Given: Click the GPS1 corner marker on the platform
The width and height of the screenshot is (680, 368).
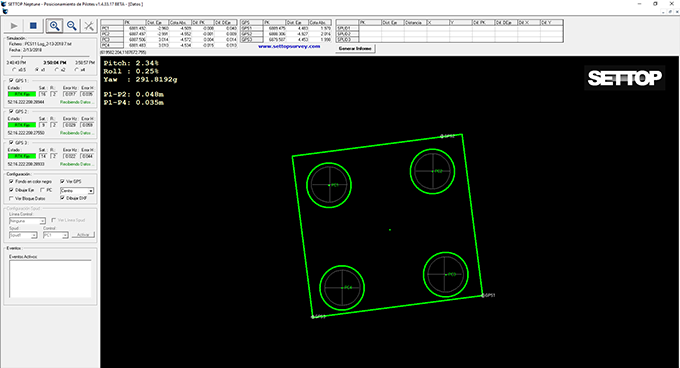Looking at the screenshot, I should pos(483,296).
